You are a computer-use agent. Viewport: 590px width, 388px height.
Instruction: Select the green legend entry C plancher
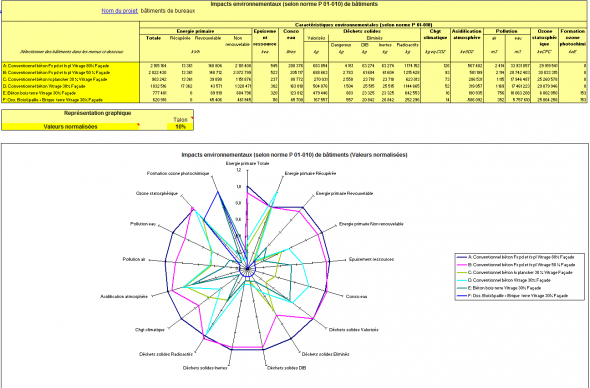[x=514, y=272]
